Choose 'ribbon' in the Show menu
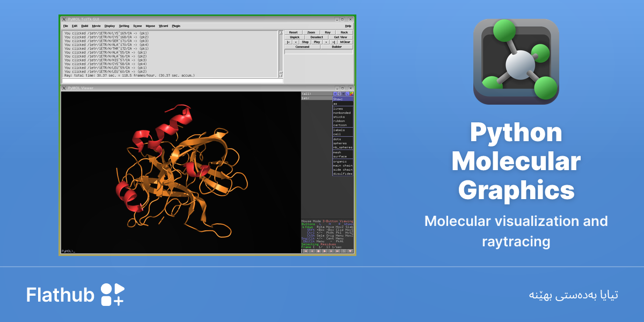The width and height of the screenshot is (644, 322). pos(343,121)
